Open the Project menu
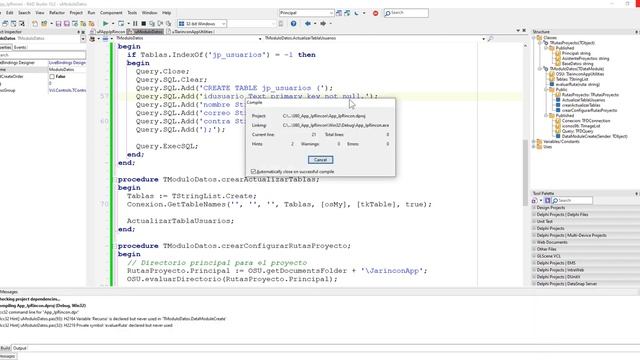This screenshot has width=640, height=360. pos(76,13)
